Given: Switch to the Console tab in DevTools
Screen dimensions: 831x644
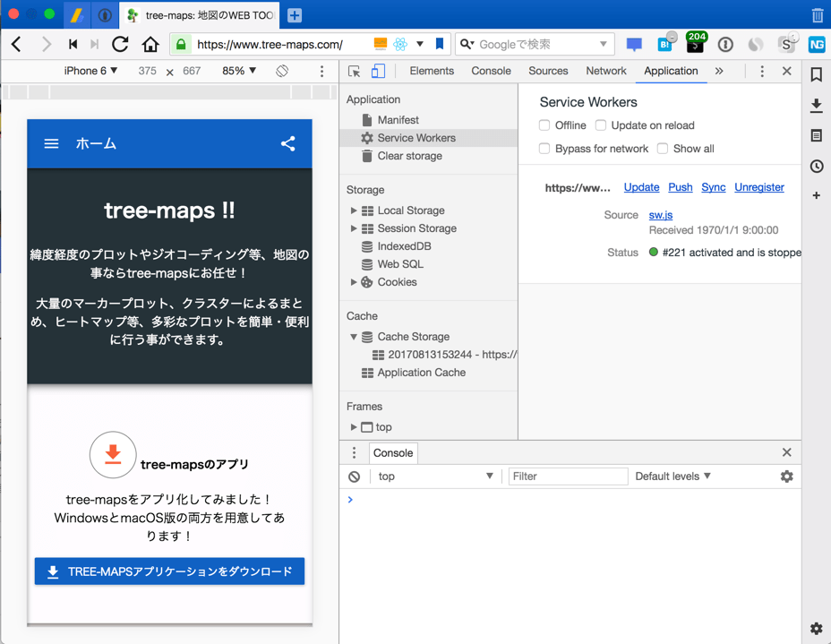Looking at the screenshot, I should tap(492, 71).
